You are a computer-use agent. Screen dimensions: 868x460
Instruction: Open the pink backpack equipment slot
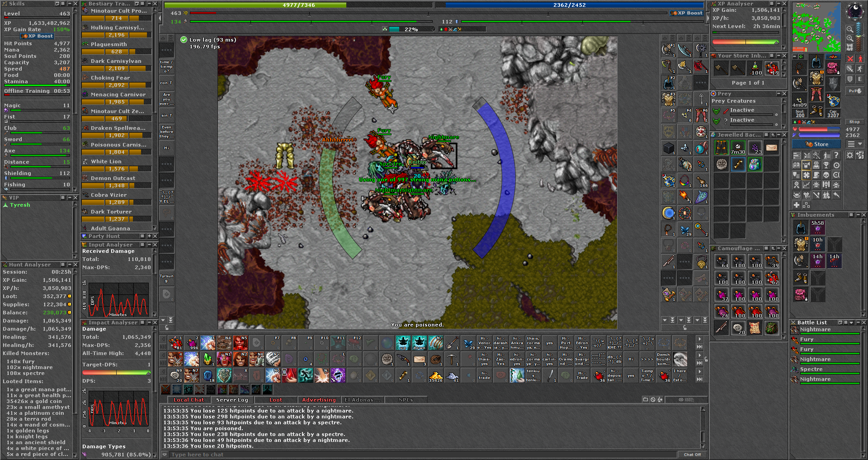coord(833,68)
